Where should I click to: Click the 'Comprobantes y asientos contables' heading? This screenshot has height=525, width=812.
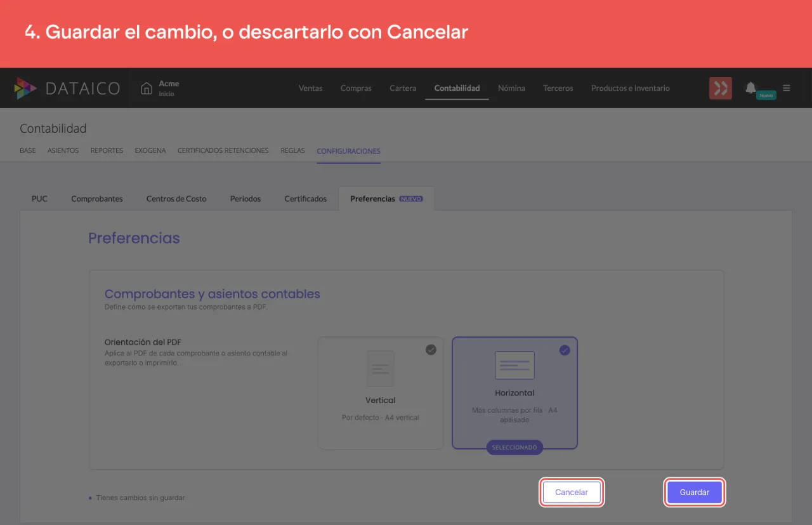pos(213,294)
